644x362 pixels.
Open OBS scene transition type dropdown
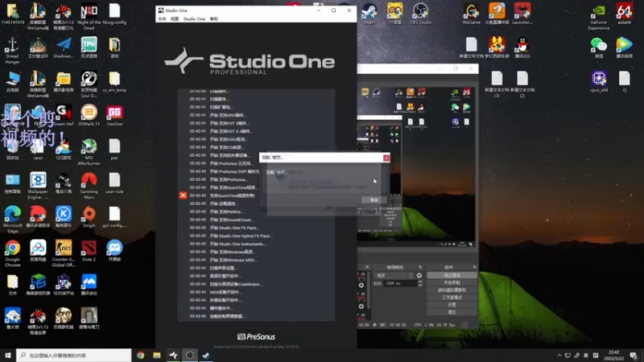point(394,275)
